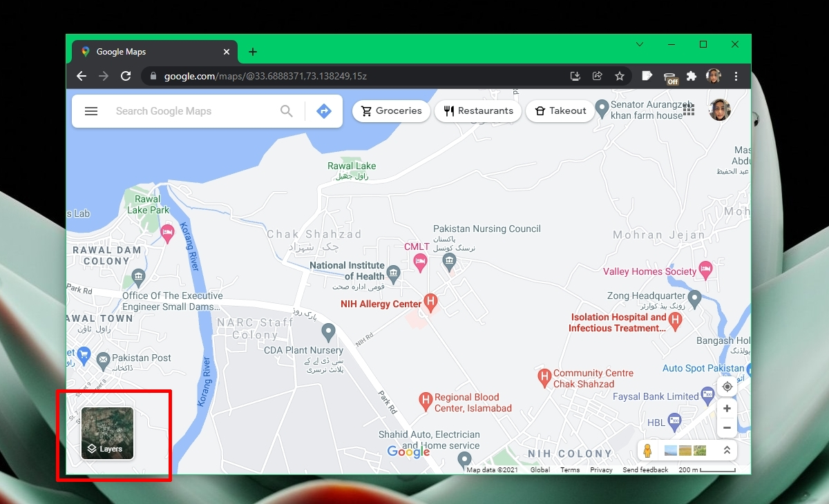The width and height of the screenshot is (829, 504).
Task: Open Directions using the blue arrow icon
Action: coord(324,111)
